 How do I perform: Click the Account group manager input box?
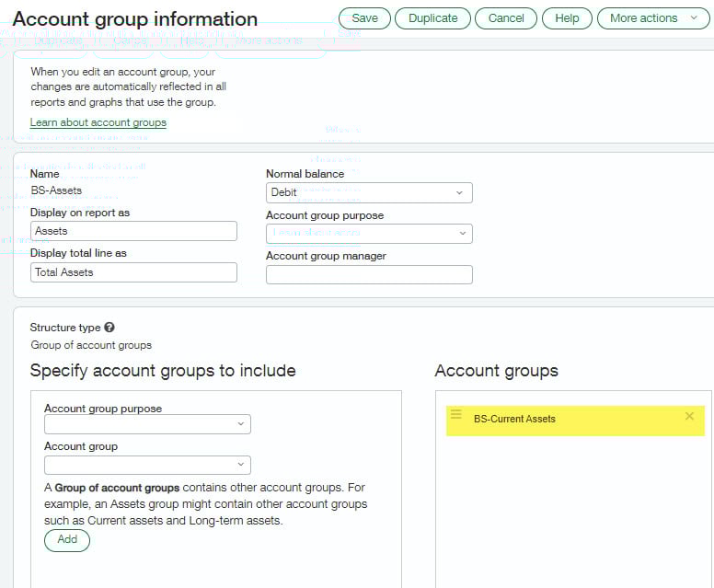pos(368,274)
